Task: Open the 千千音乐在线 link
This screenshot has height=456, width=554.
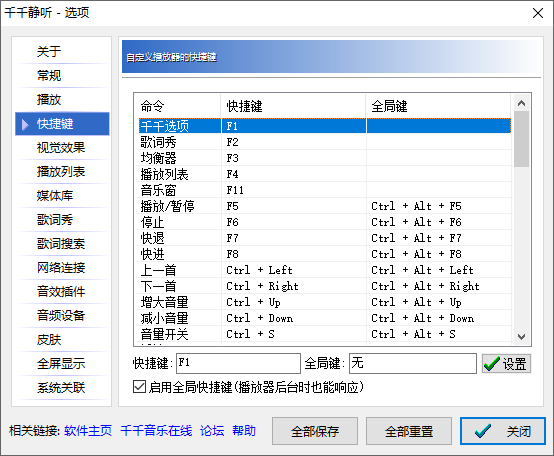Action: (156, 431)
